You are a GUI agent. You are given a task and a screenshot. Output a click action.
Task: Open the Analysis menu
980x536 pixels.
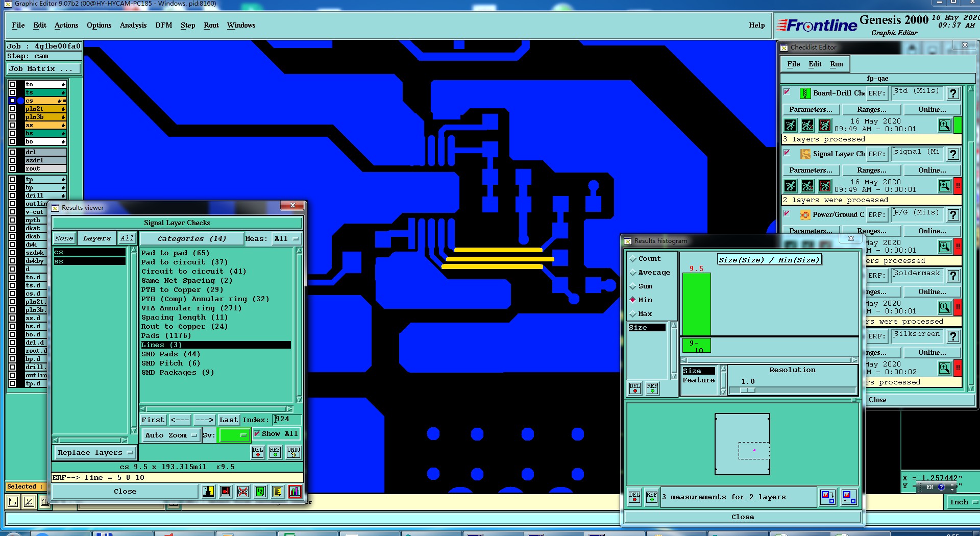(x=133, y=25)
